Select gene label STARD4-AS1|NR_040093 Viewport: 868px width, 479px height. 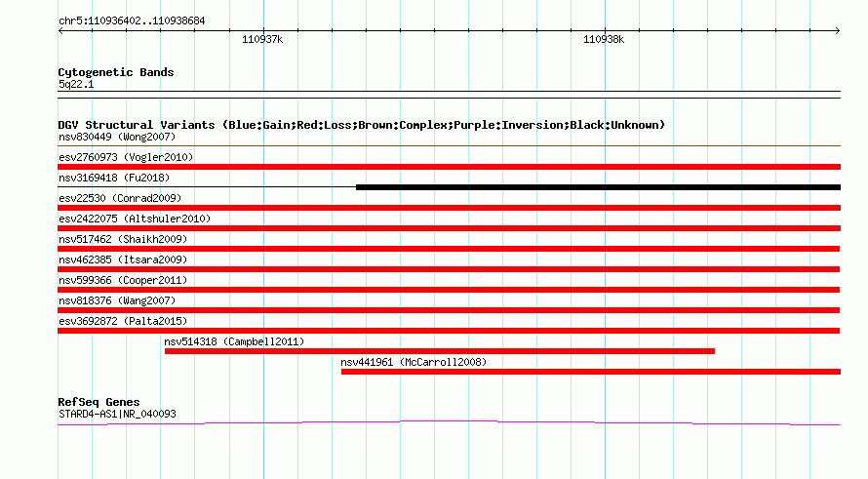117,414
